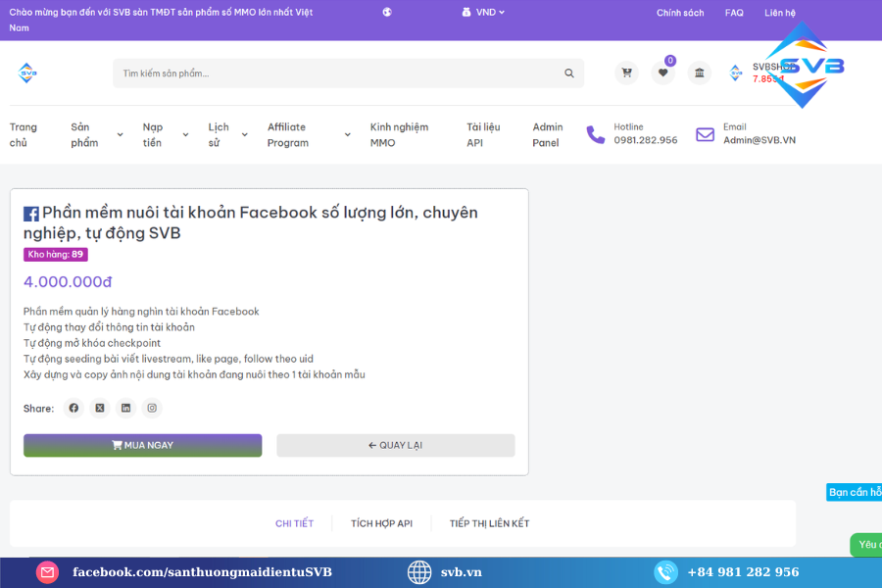Share product on X (Twitter) icon

pyautogui.click(x=100, y=408)
